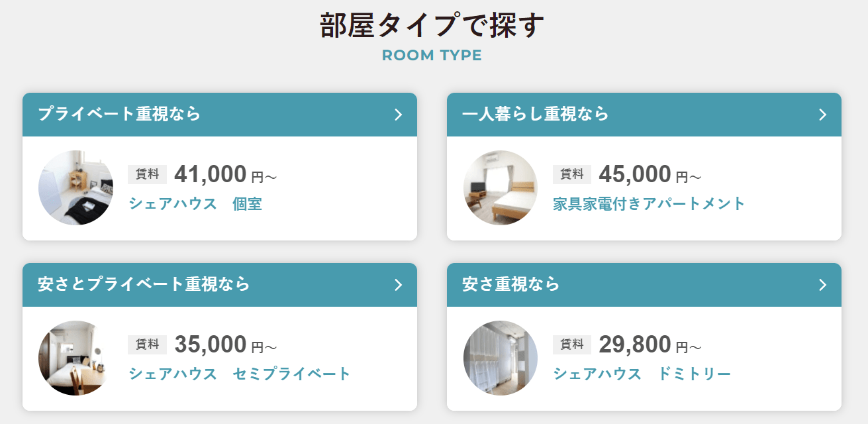Click the 45,000円 rent price
This screenshot has width=868, height=424.
[x=650, y=175]
